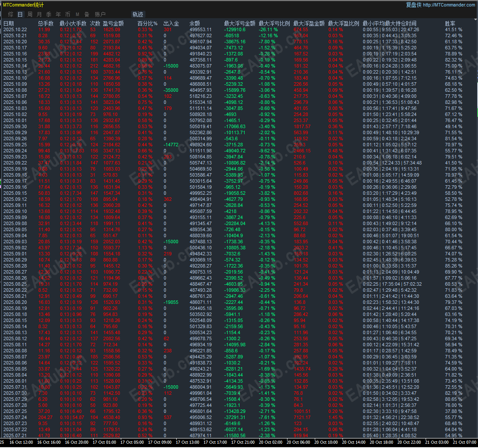Click the 最小|大手数 column header
The image size is (478, 448).
(x=73, y=23)
